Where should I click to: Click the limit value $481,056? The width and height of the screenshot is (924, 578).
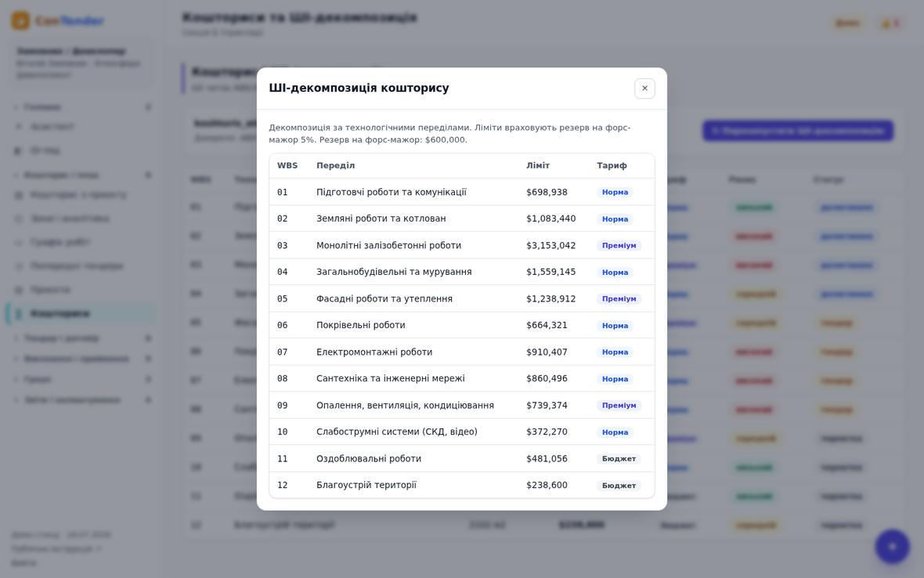pos(547,458)
